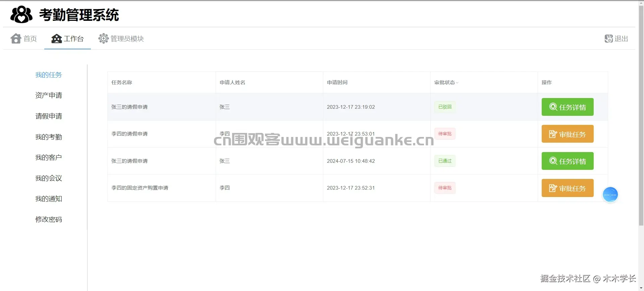Open 资产申请 in the sidebar
Image resolution: width=644 pixels, height=291 pixels.
(49, 95)
